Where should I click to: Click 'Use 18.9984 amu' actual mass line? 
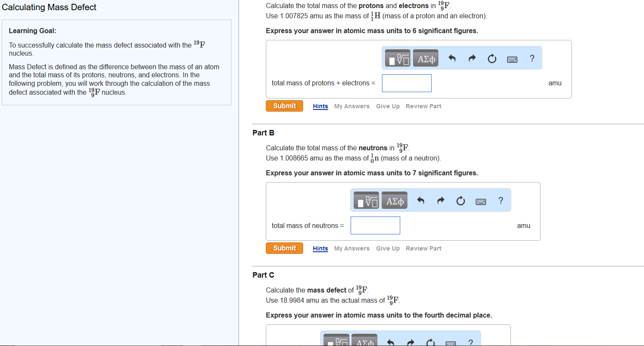[333, 301]
